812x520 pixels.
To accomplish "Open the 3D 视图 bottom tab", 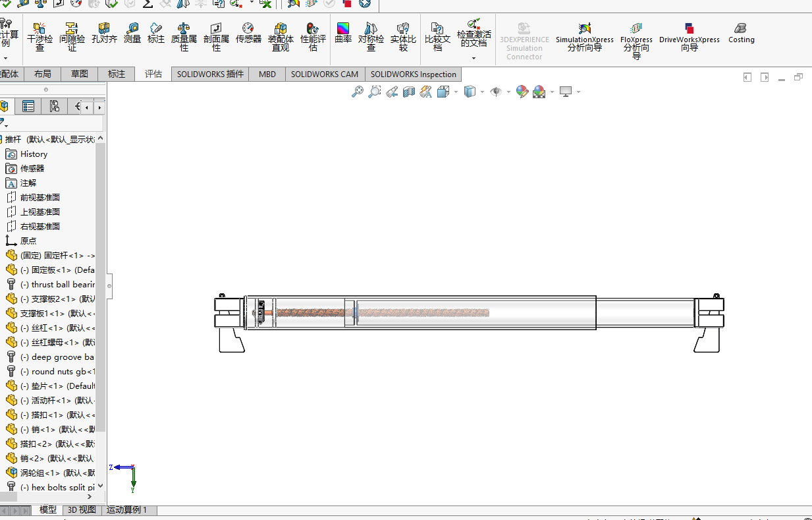I will pyautogui.click(x=82, y=510).
